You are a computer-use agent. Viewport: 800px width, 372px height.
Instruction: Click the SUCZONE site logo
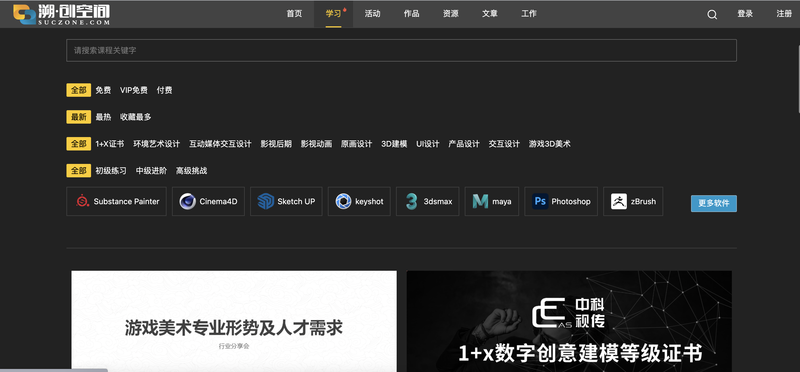(61, 14)
